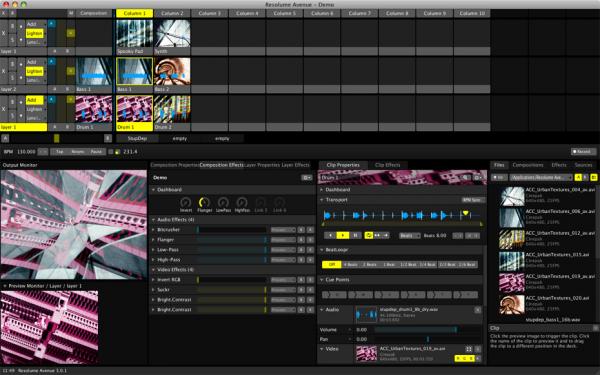The width and height of the screenshot is (600, 375).
Task: Set BeatLoopr to Off
Action: (332, 264)
